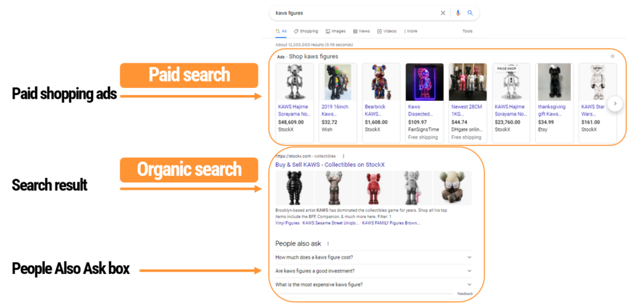Clear the search box with the X icon

[x=443, y=13]
